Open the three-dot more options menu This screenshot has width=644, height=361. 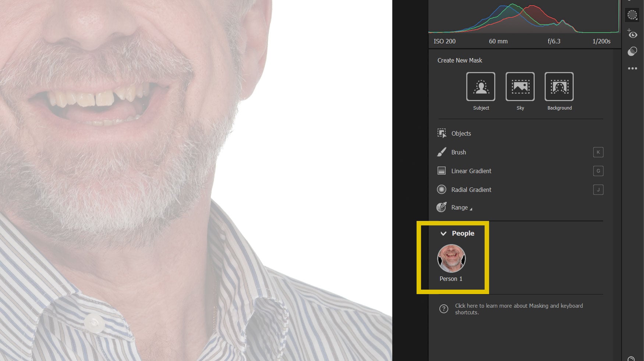(633, 68)
